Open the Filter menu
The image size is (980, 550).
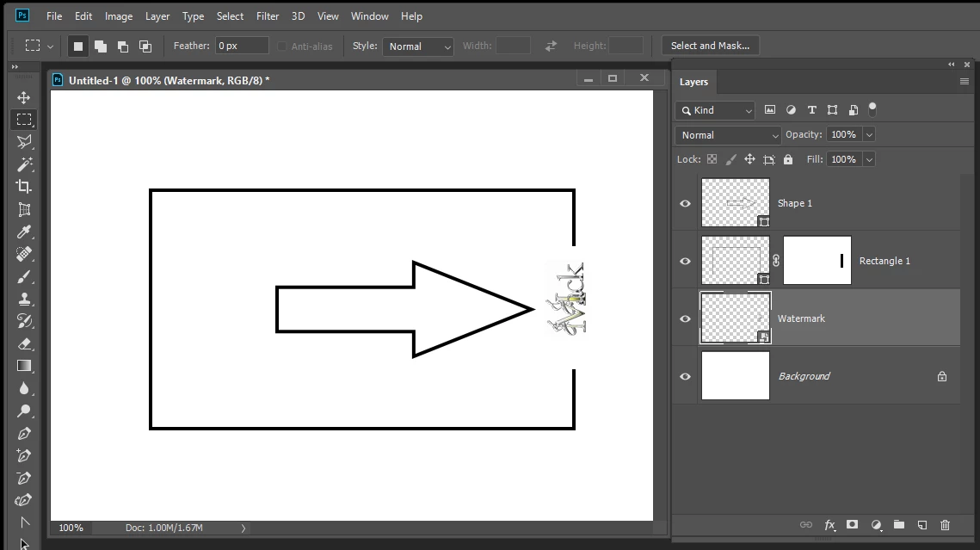pyautogui.click(x=268, y=16)
